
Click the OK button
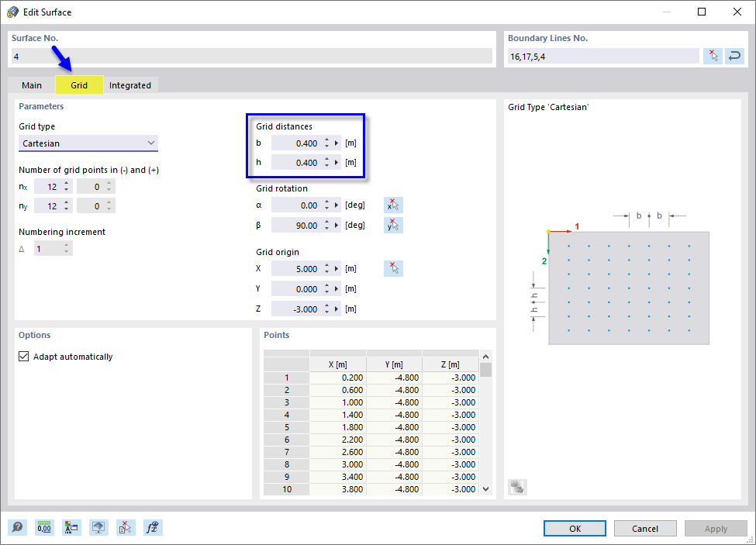click(x=575, y=528)
